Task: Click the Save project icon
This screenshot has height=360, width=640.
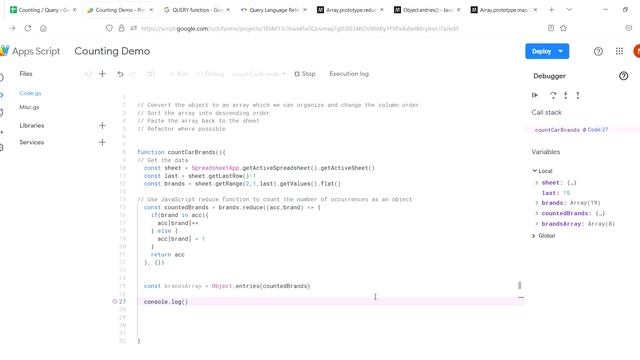Action: (151, 74)
